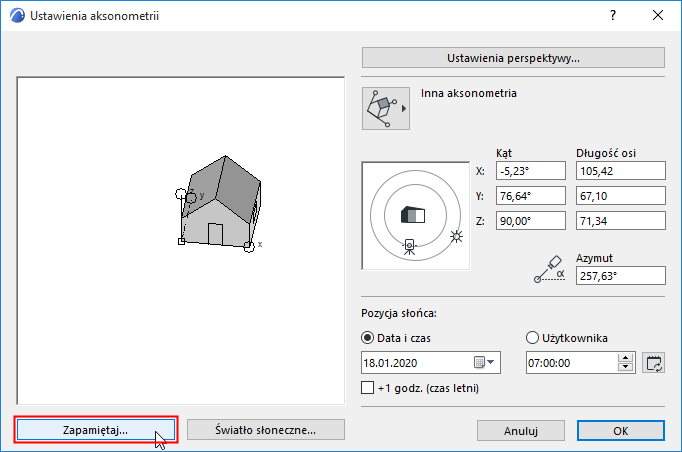Click the help question mark button

(613, 16)
